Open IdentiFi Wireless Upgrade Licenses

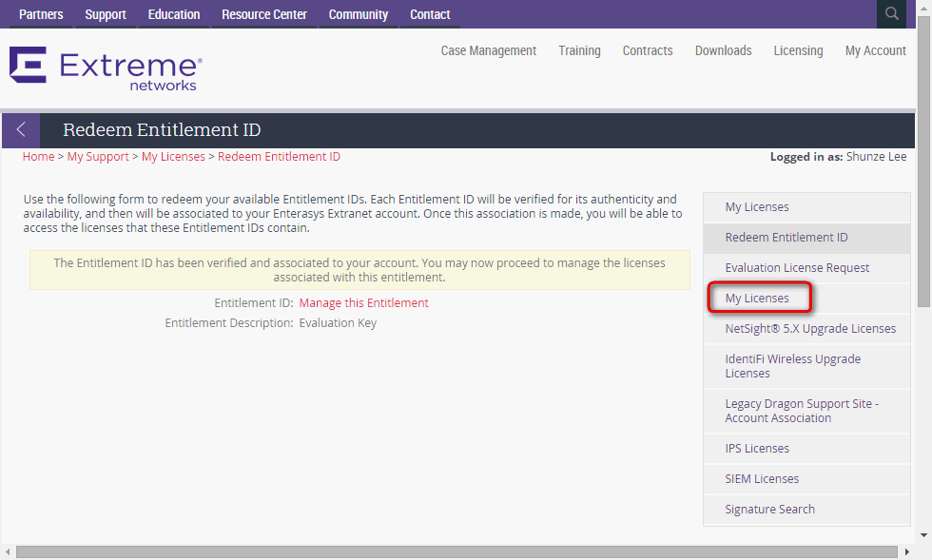click(x=806, y=366)
